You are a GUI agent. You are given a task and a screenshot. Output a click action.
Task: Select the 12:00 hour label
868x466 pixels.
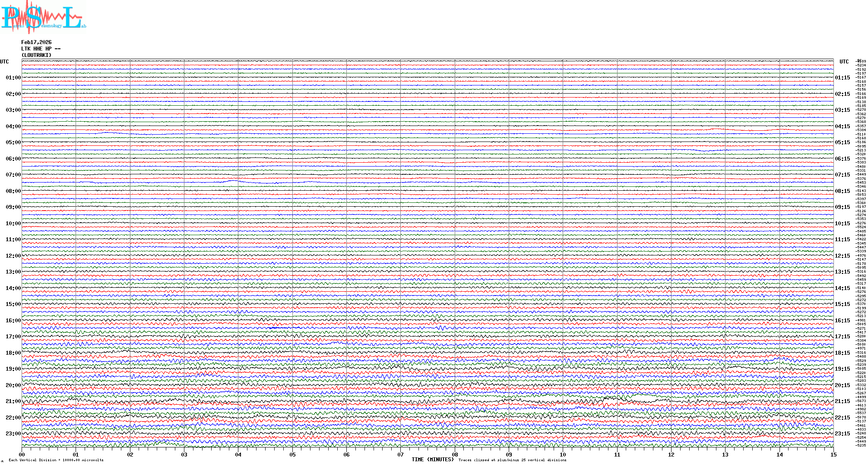pyautogui.click(x=13, y=256)
